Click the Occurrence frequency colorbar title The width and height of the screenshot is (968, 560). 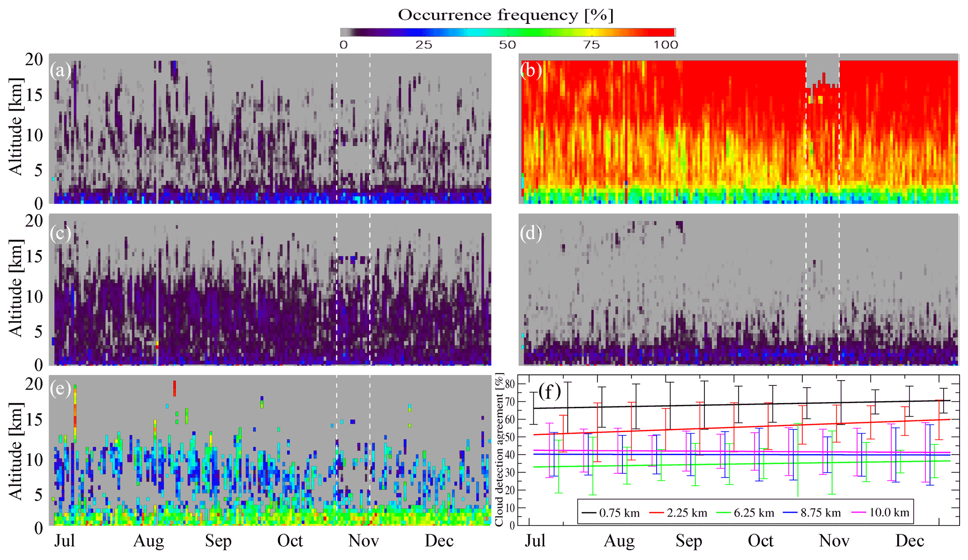click(x=506, y=15)
